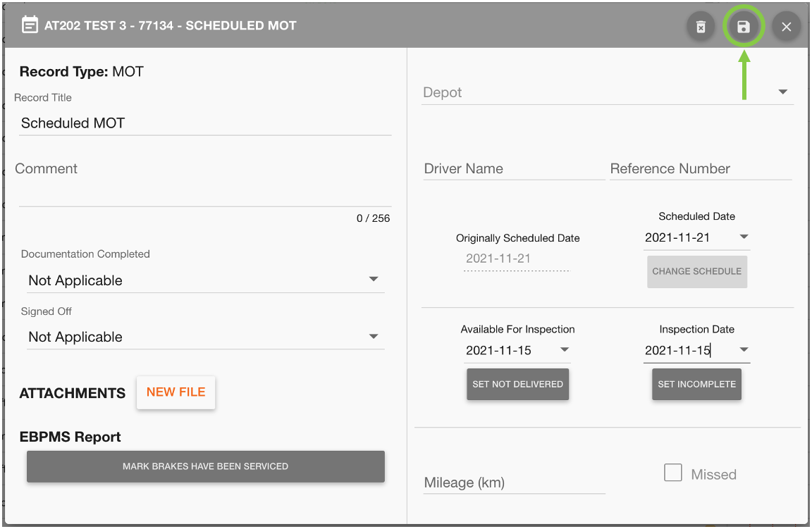Tick the Missed checkbox
This screenshot has height=529, width=812.
point(673,473)
